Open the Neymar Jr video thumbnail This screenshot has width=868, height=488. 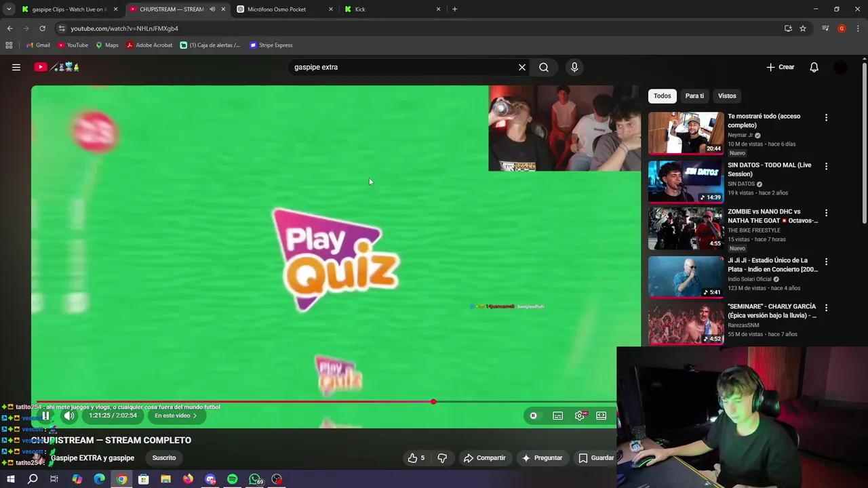[686, 133]
